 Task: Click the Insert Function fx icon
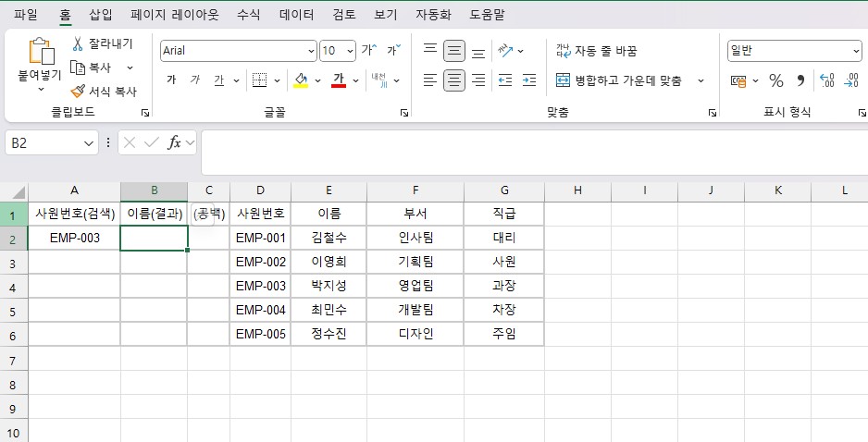tap(174, 142)
